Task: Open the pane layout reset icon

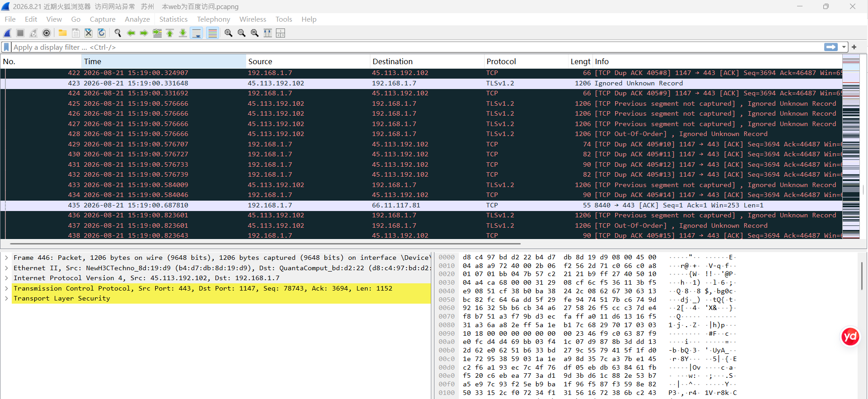Action: tap(280, 33)
